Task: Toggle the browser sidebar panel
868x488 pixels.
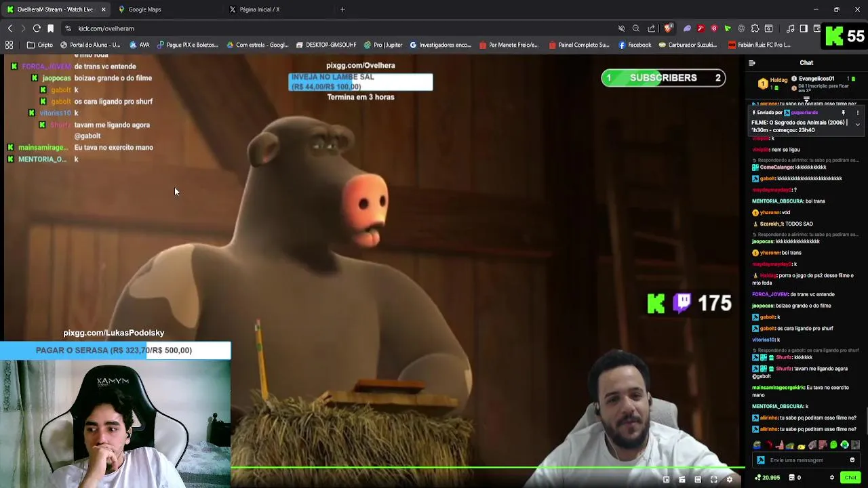Action: point(804,28)
